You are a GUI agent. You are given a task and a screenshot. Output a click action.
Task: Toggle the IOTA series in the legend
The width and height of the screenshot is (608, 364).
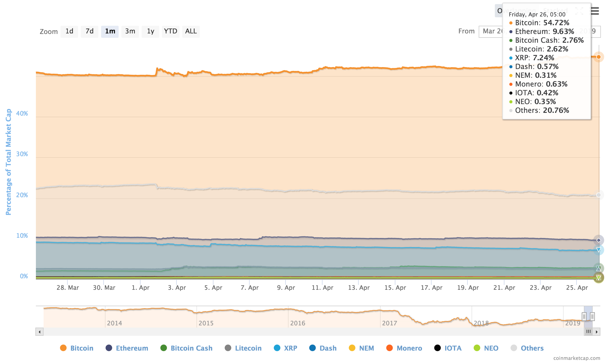[448, 348]
